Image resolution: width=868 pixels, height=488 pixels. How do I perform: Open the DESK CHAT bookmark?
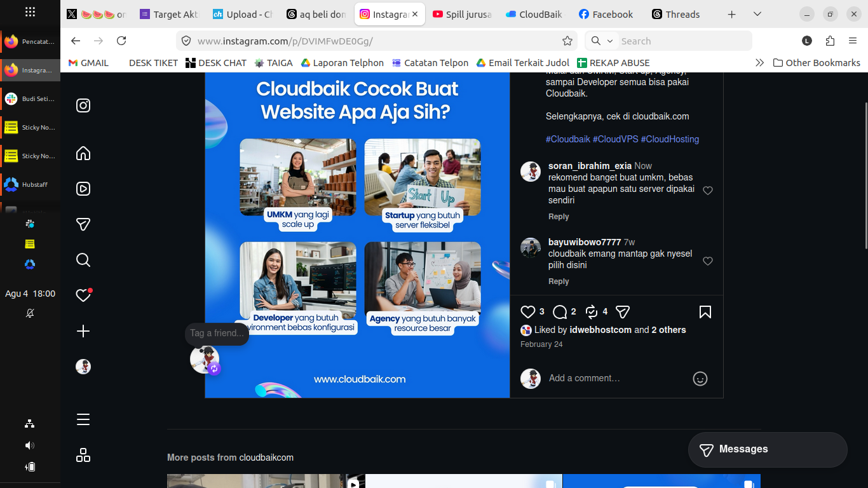[x=216, y=63]
